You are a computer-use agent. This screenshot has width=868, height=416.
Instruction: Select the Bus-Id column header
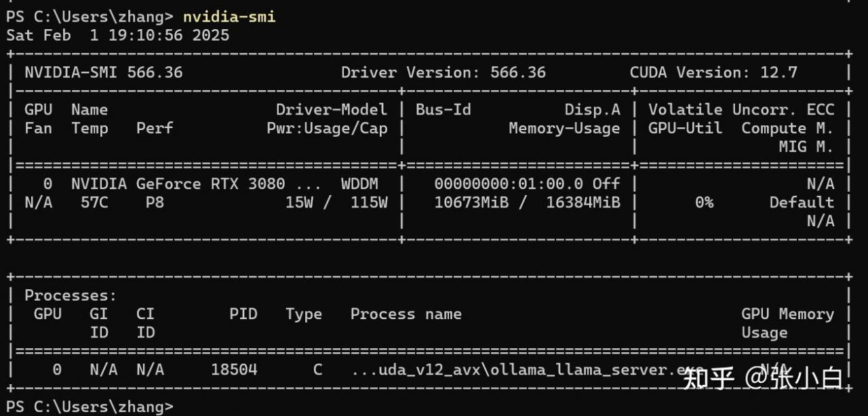pyautogui.click(x=443, y=110)
